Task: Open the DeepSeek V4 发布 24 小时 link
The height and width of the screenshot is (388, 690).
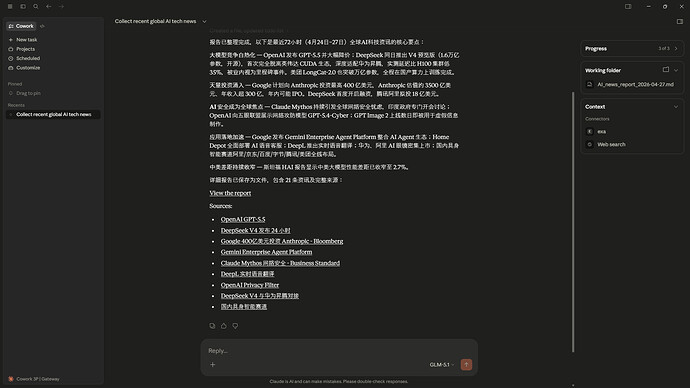Action: click(x=256, y=231)
